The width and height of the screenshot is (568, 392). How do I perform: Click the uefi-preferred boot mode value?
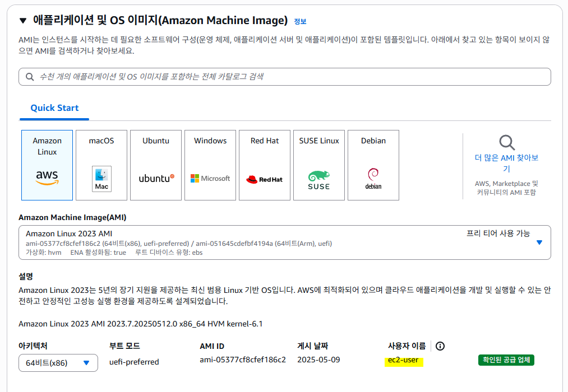134,362
